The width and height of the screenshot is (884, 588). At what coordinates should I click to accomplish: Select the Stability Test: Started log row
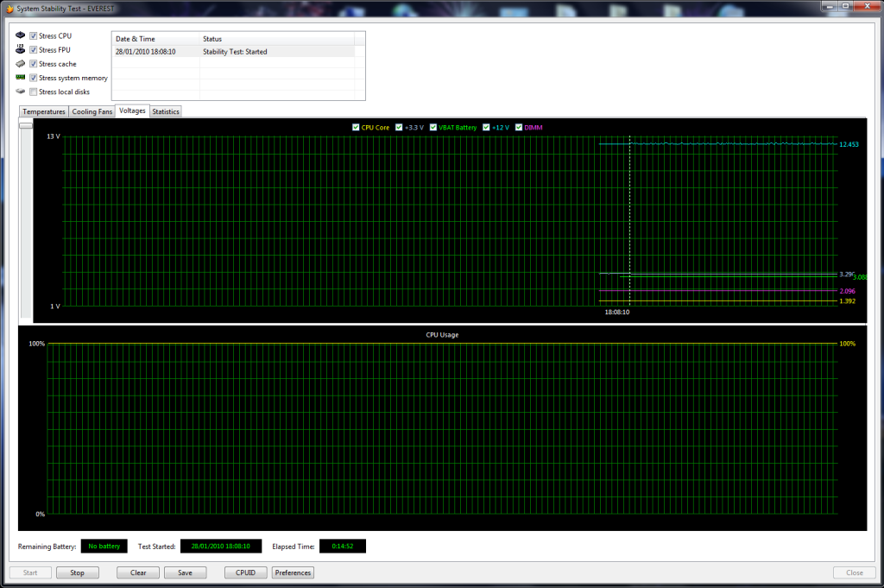coord(233,52)
